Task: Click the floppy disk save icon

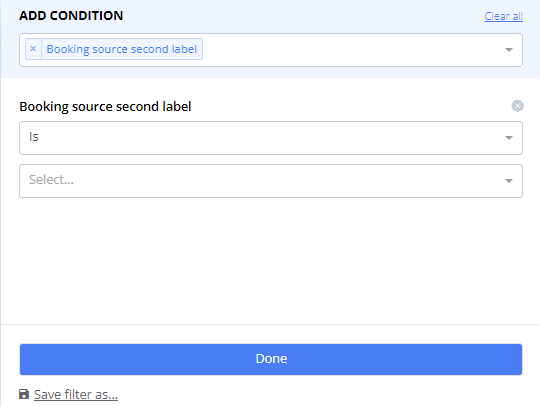Action: tap(24, 394)
